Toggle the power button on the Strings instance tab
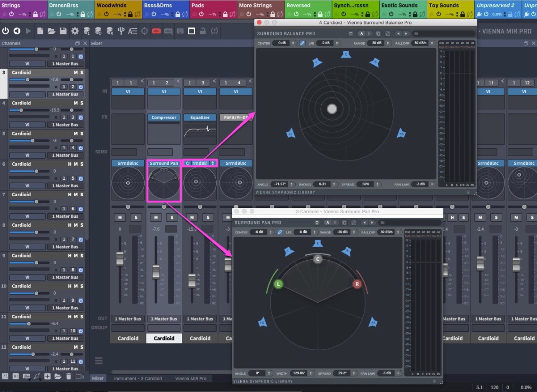537x392 pixels. [x=11, y=14]
